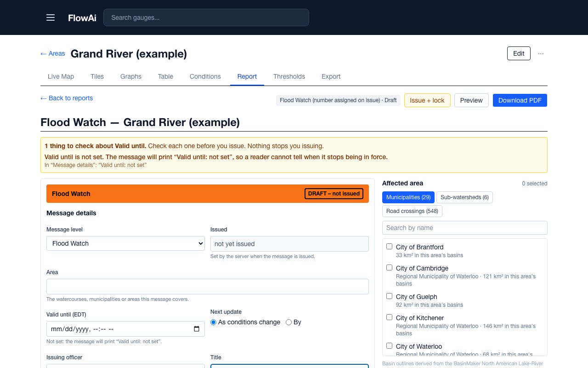588x368 pixels.
Task: Download the report as PDF
Action: point(520,100)
